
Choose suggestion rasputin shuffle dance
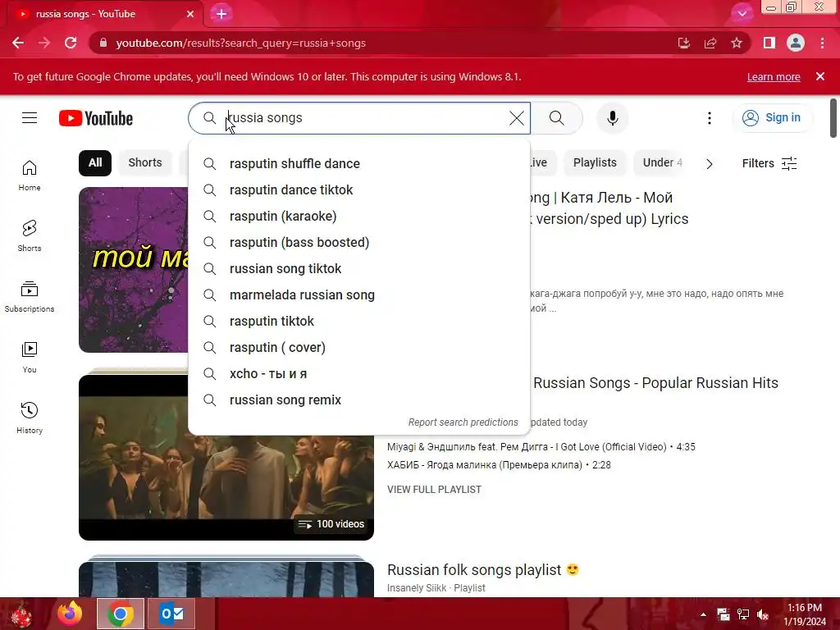click(359, 163)
